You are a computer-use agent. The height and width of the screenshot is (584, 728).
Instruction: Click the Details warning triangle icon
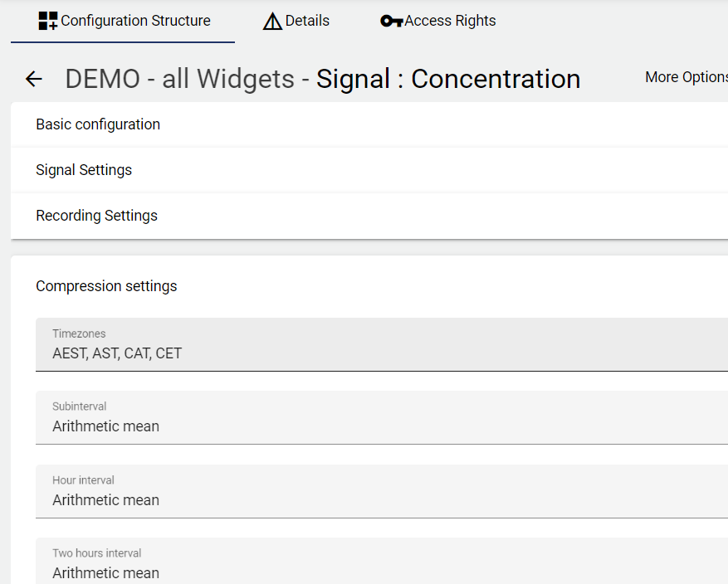[272, 22]
